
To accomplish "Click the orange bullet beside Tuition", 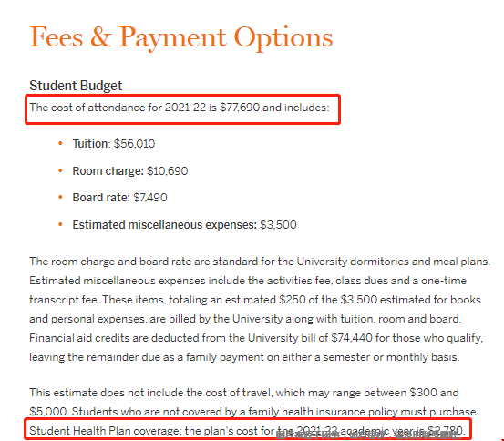I will (60, 144).
